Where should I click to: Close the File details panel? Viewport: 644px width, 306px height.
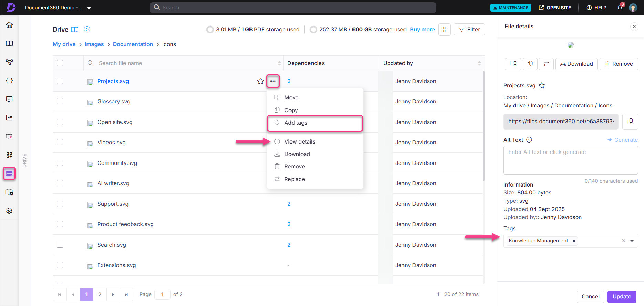pyautogui.click(x=634, y=27)
